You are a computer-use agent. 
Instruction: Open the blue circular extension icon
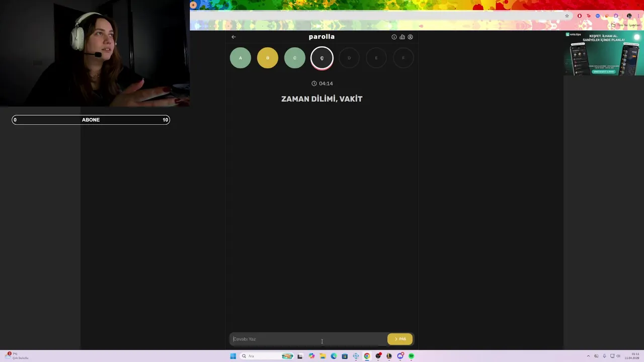[x=598, y=16]
